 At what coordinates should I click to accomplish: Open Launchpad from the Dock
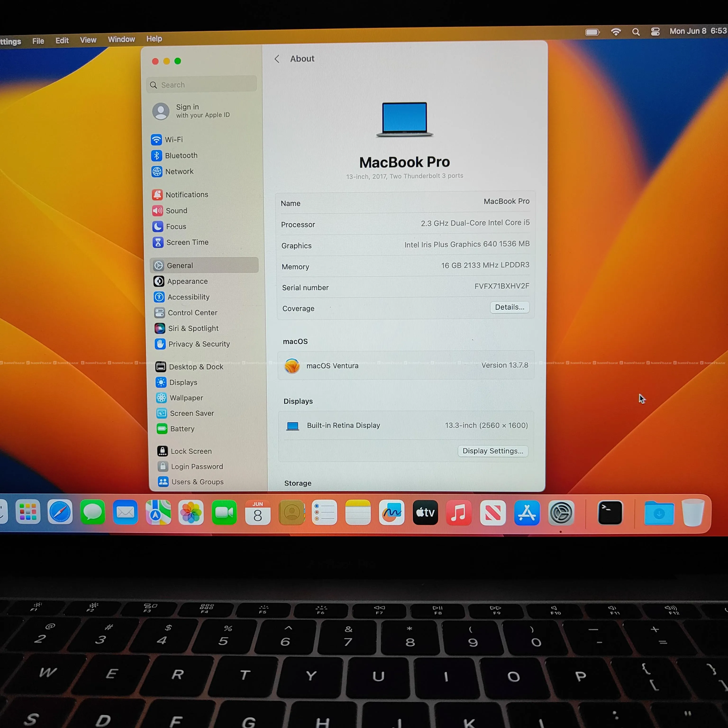pos(27,512)
